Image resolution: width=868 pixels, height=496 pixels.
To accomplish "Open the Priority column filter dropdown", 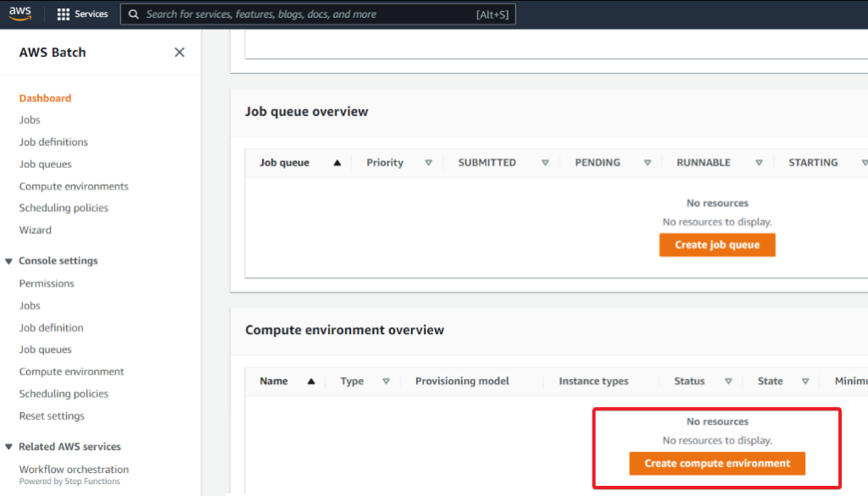I will (429, 162).
